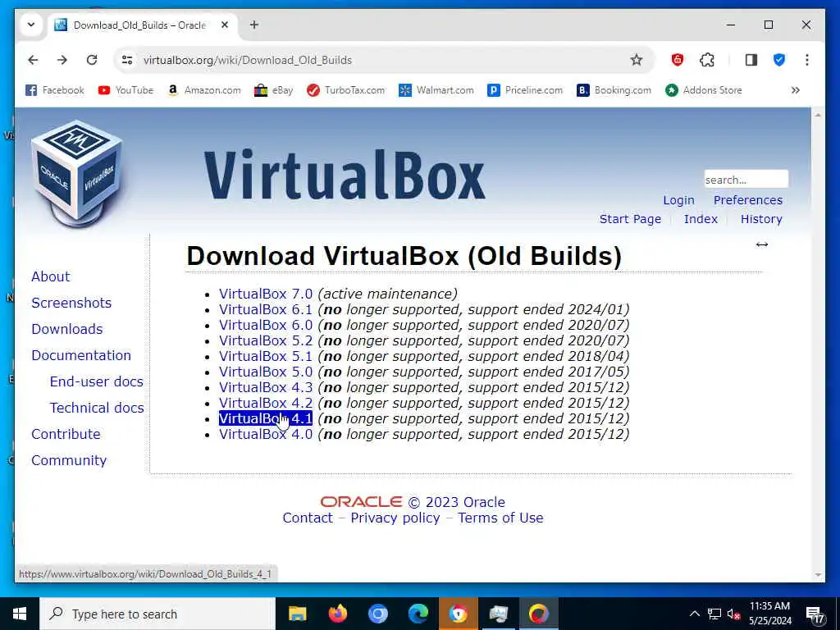Viewport: 840px width, 630px height.
Task: Launch Microsoft Edge from the taskbar
Action: click(x=418, y=614)
